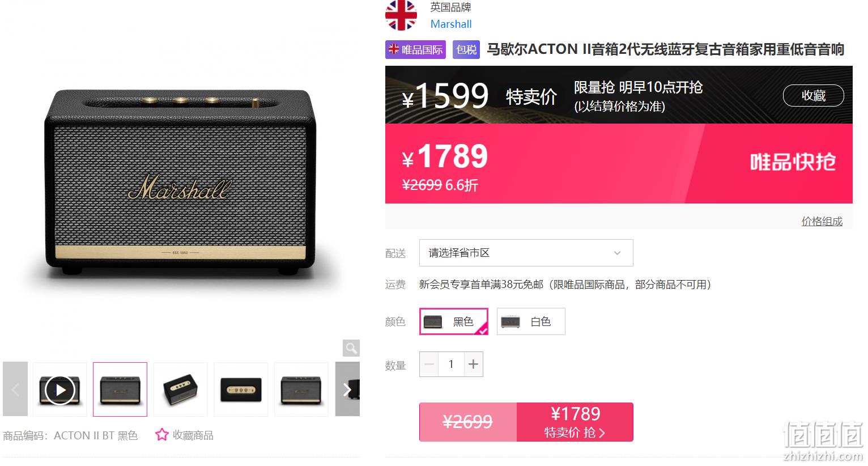Click the UK flag brand icon
This screenshot has width=868, height=466.
(x=401, y=15)
